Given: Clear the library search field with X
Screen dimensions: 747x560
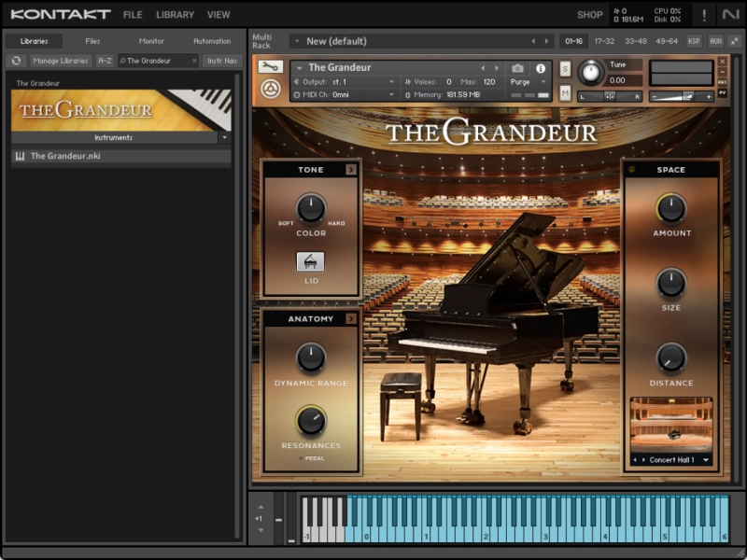Looking at the screenshot, I should [195, 61].
